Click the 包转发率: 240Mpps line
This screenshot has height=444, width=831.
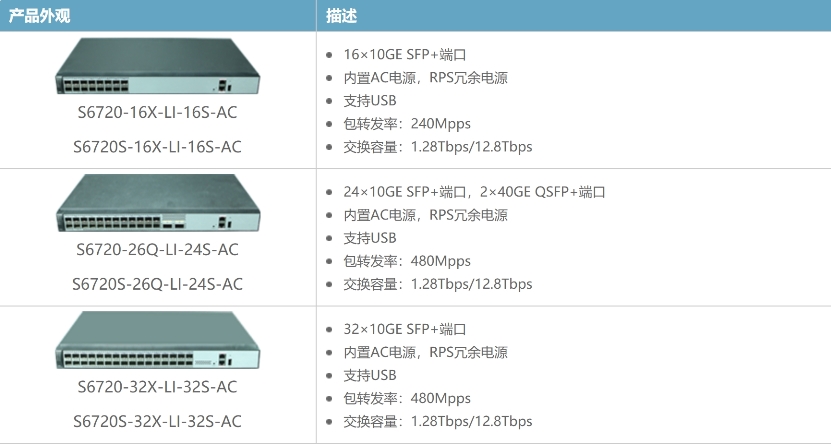click(407, 123)
